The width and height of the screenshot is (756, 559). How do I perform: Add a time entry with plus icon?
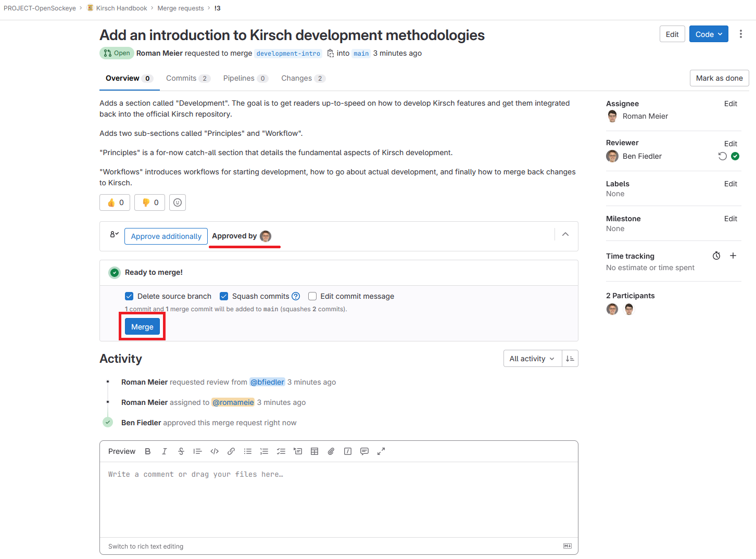click(733, 256)
